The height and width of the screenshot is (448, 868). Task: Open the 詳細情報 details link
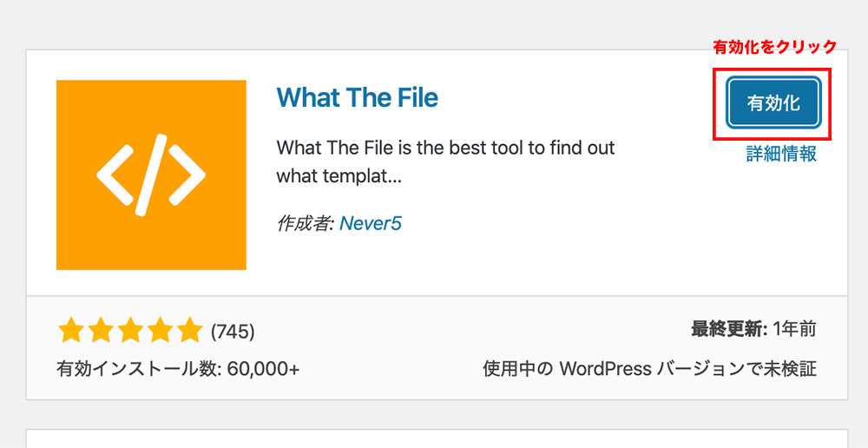coord(781,154)
